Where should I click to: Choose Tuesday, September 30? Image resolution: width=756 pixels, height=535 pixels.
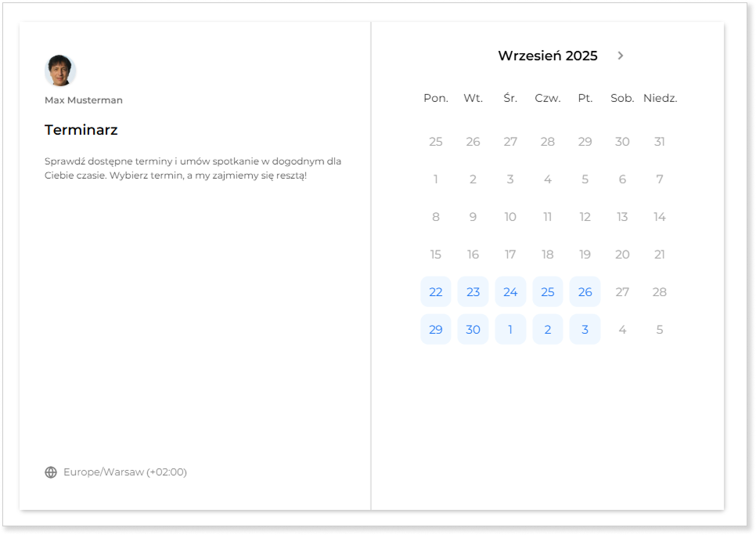point(473,330)
